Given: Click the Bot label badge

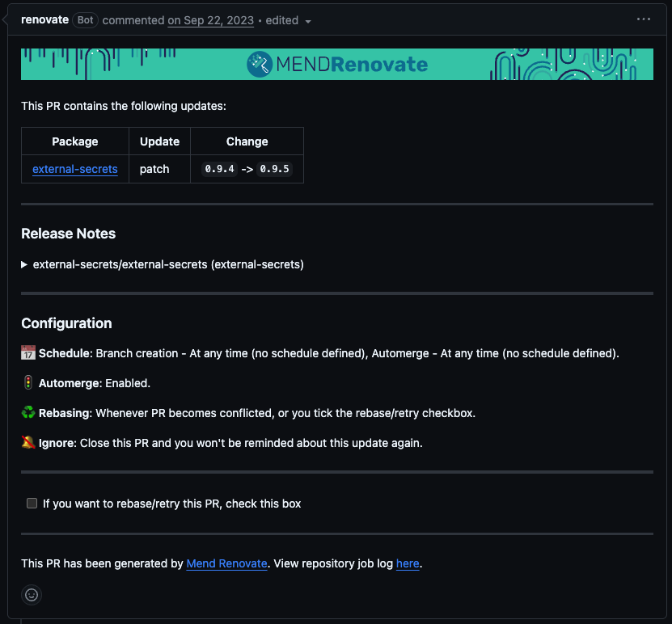Looking at the screenshot, I should point(85,20).
